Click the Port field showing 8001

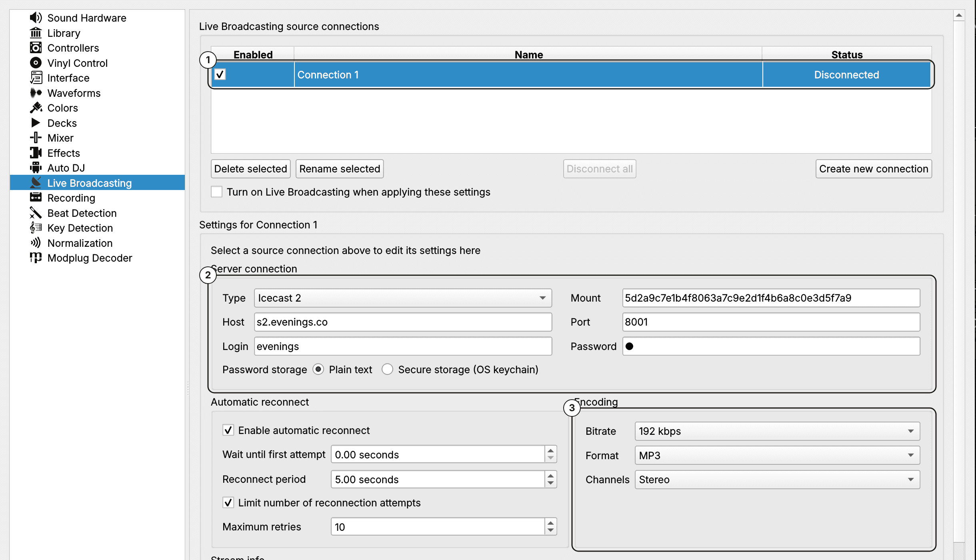point(771,322)
